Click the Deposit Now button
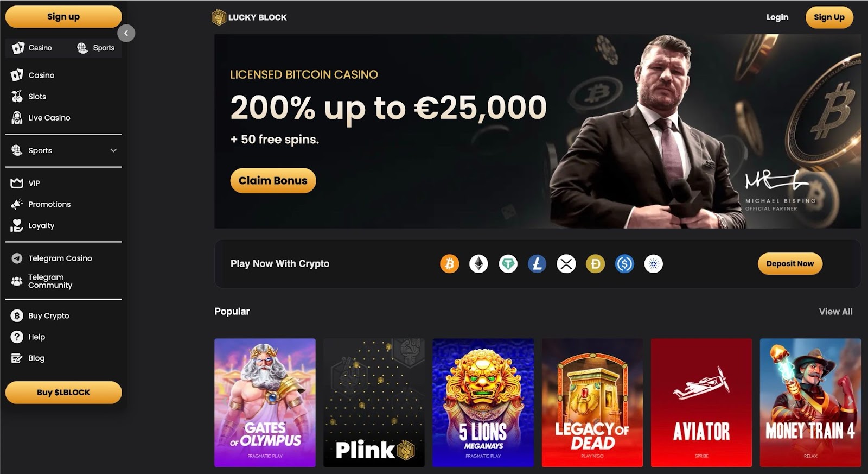 [x=790, y=264]
